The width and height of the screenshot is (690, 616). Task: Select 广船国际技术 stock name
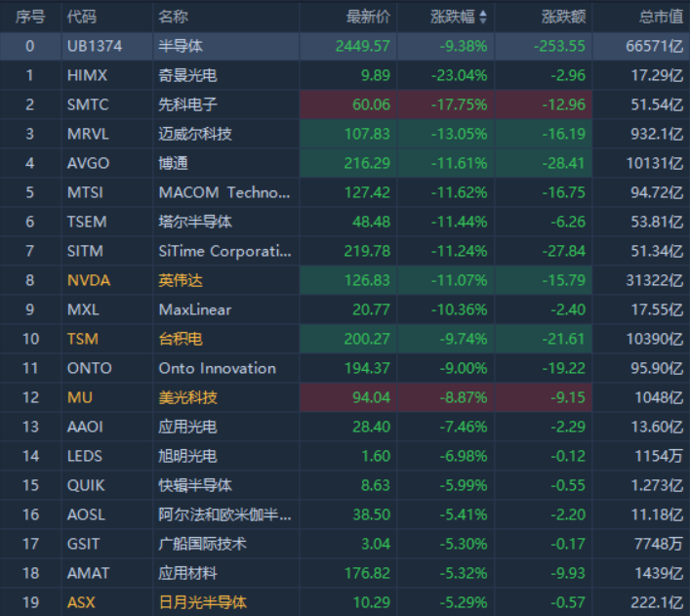point(202,544)
